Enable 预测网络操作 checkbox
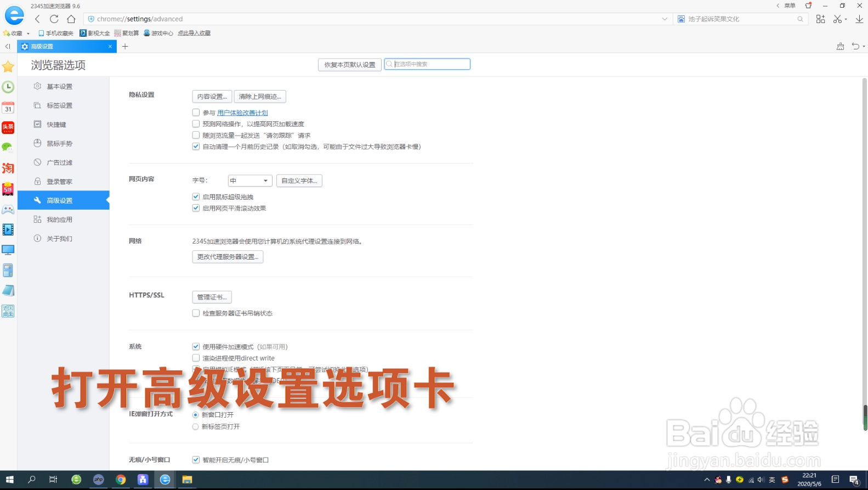This screenshot has height=490, width=868. pos(196,124)
